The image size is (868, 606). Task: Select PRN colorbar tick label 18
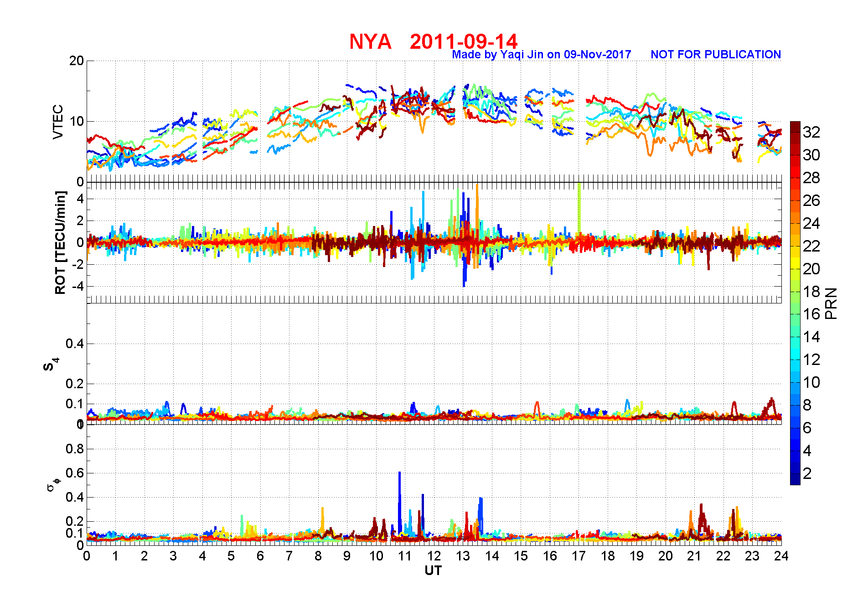[811, 292]
